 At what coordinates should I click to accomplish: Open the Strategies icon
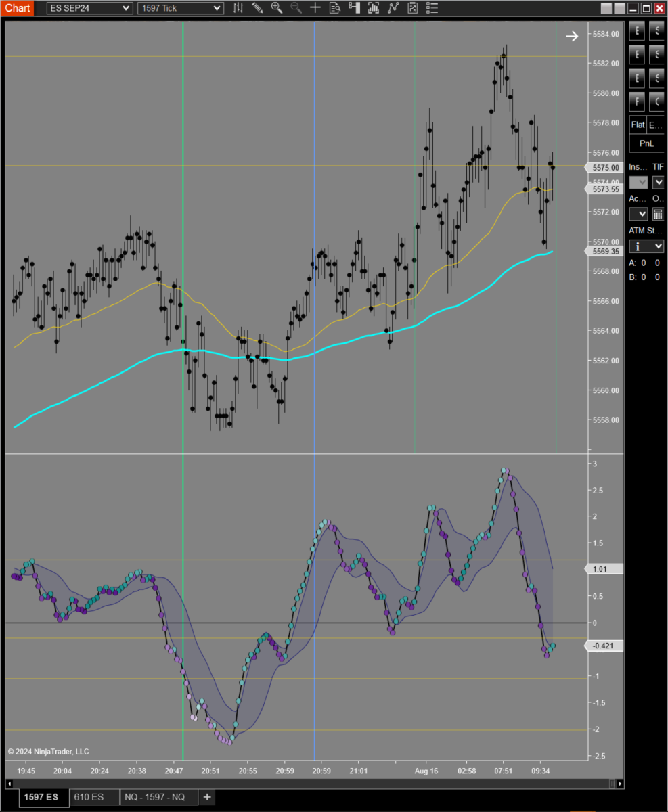pyautogui.click(x=412, y=8)
